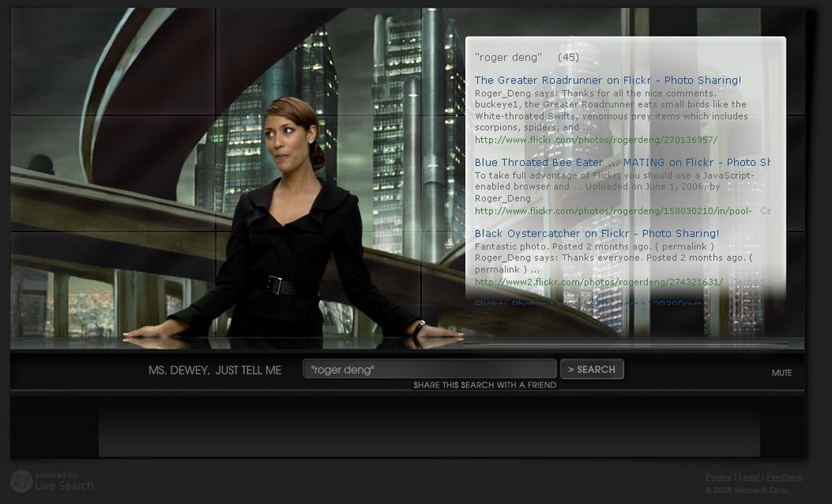The height and width of the screenshot is (504, 832).
Task: Click the "roger deng" (45) results heading
Action: click(x=526, y=57)
